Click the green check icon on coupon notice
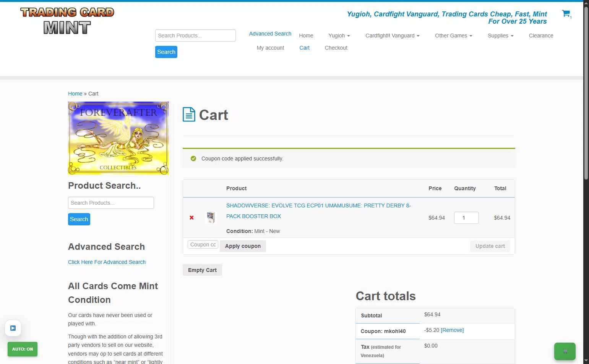 (x=193, y=159)
